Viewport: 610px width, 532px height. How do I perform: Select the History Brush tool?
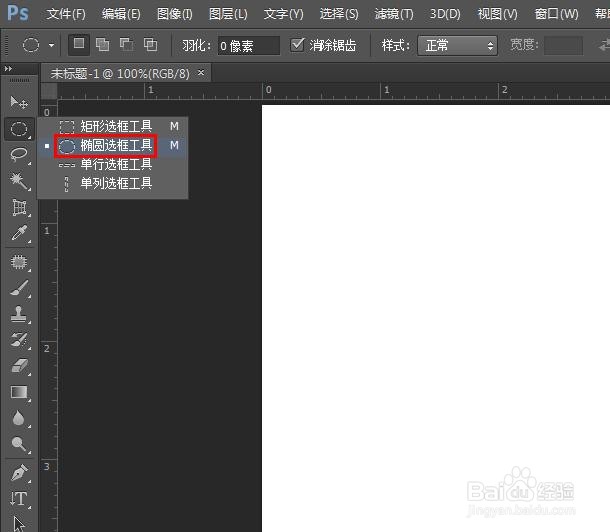[19, 340]
